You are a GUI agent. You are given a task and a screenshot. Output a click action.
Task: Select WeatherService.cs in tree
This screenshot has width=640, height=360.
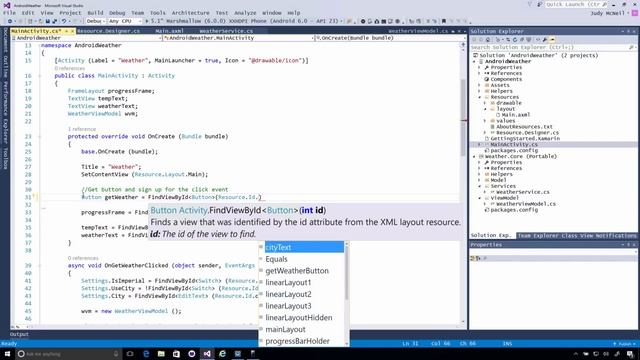click(x=522, y=192)
